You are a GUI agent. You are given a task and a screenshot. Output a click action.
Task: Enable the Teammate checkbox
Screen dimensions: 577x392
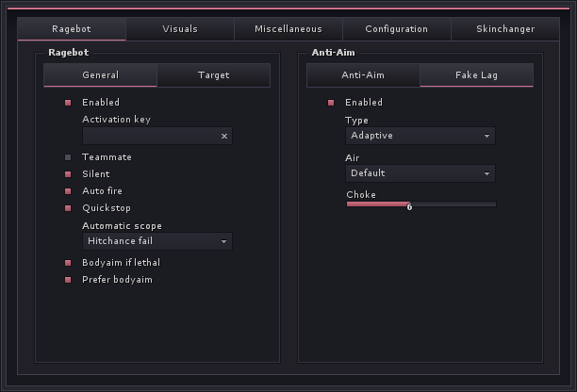tap(68, 157)
